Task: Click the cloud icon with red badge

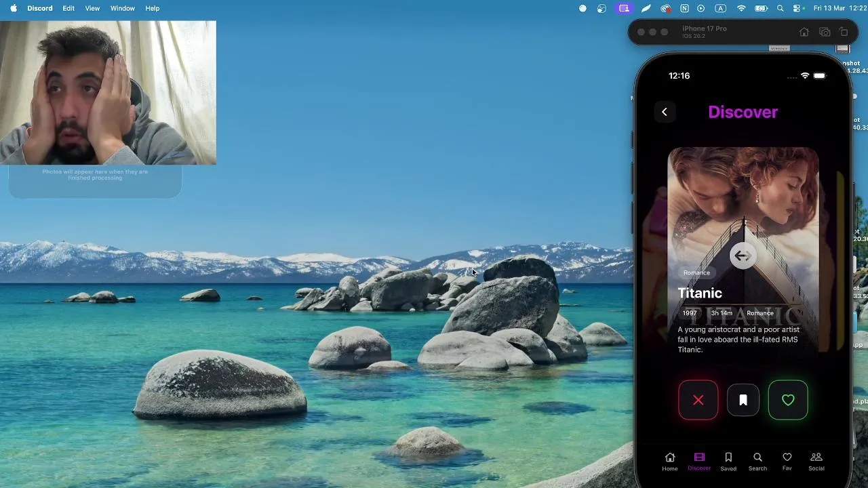Action: point(666,8)
